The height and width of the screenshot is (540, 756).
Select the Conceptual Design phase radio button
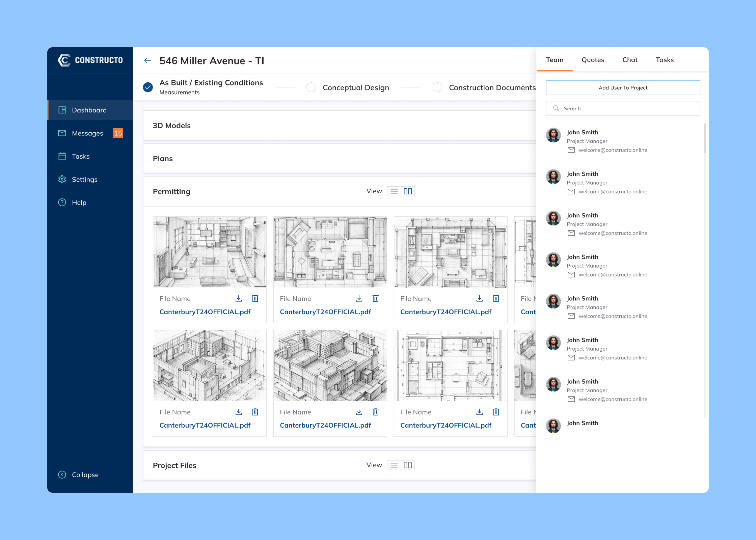pyautogui.click(x=311, y=87)
